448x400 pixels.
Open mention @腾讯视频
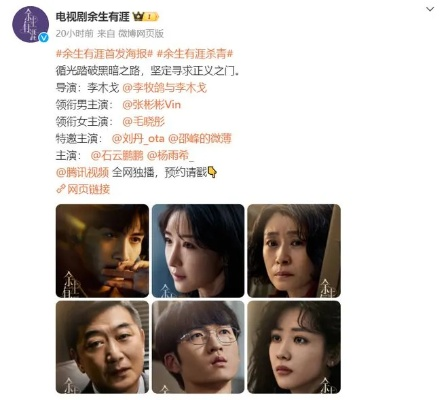(x=82, y=172)
